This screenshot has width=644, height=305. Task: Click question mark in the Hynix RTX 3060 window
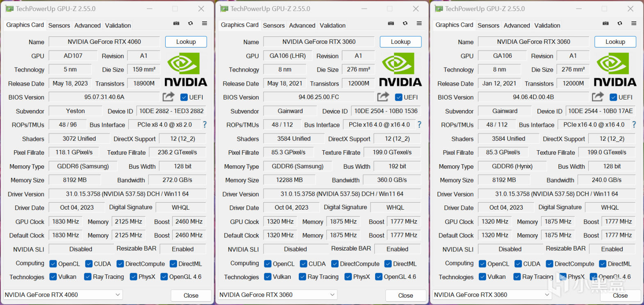[634, 124]
